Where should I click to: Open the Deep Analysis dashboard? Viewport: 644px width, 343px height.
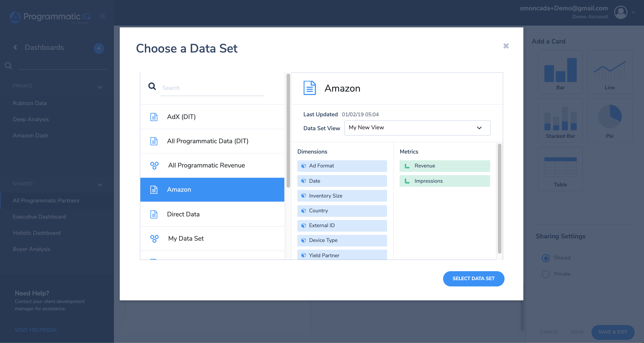click(x=31, y=119)
